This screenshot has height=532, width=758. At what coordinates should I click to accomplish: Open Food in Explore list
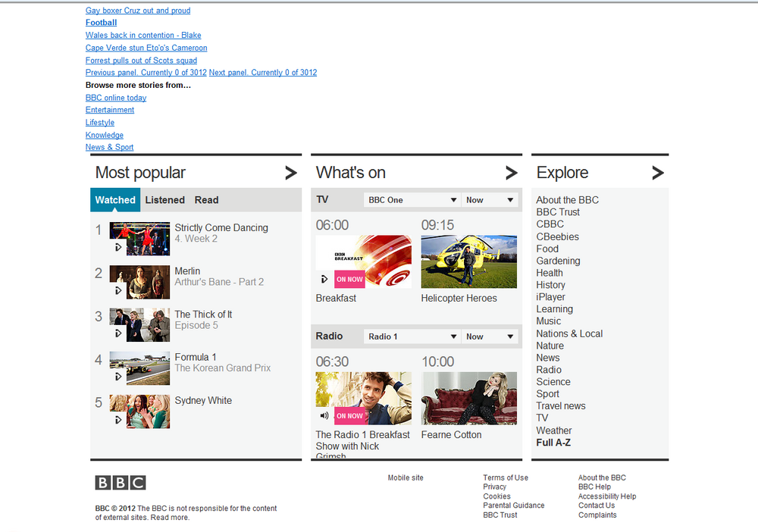point(547,249)
